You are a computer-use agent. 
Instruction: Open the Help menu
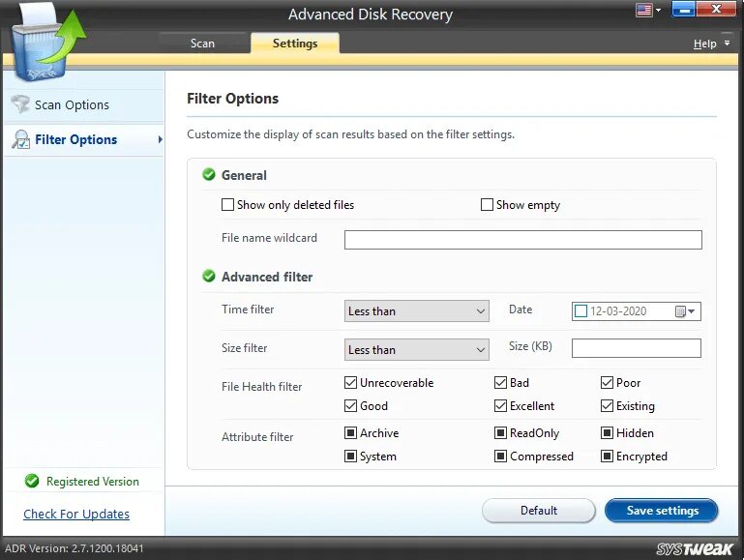click(x=704, y=44)
